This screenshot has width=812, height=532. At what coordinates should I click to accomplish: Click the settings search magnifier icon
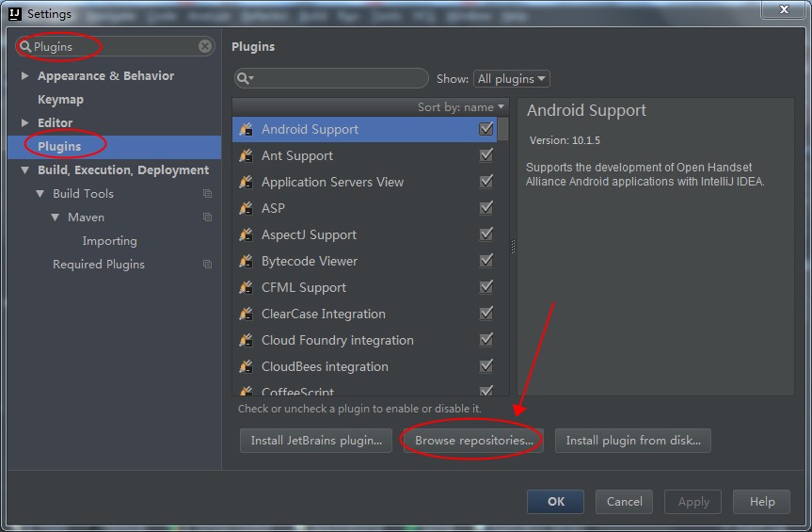coord(25,47)
